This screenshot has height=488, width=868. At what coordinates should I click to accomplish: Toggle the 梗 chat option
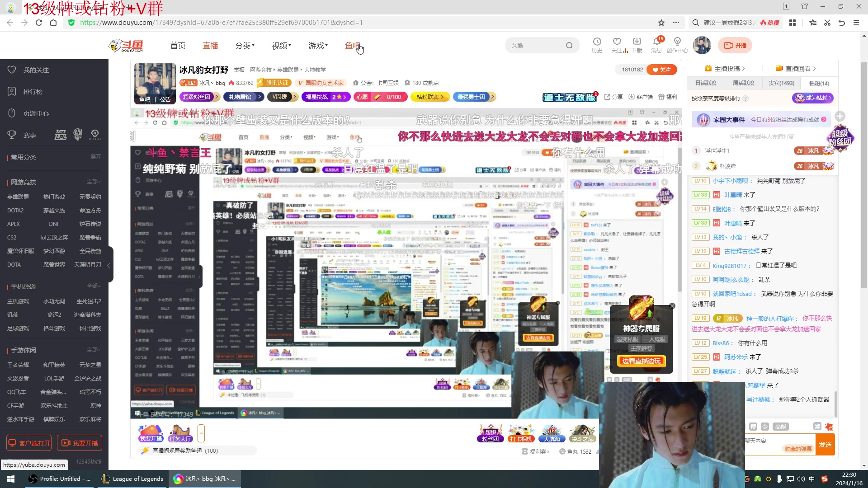[x=753, y=427]
